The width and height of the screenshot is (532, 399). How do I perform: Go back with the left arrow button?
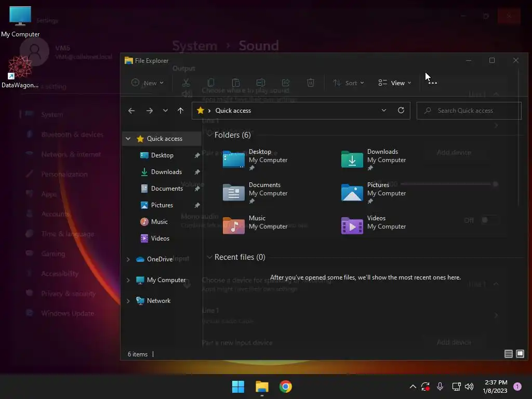(x=131, y=111)
